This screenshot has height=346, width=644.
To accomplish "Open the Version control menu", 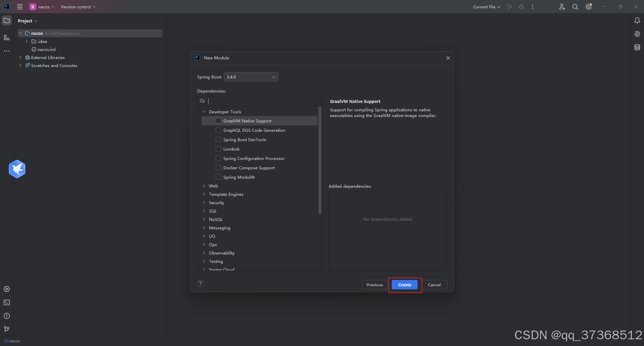I will pos(78,7).
